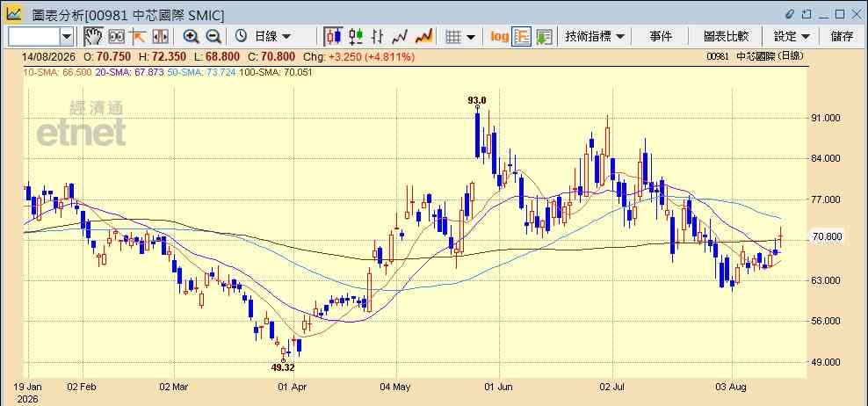Click the 14/08/2026 date in header
The image size is (868, 406).
(48, 56)
